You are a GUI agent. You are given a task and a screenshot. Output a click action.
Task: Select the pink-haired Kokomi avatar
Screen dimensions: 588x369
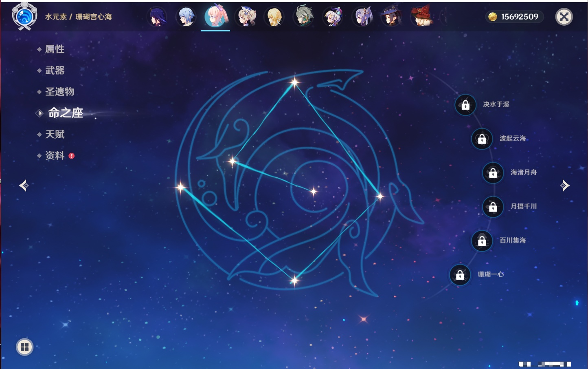(x=215, y=16)
